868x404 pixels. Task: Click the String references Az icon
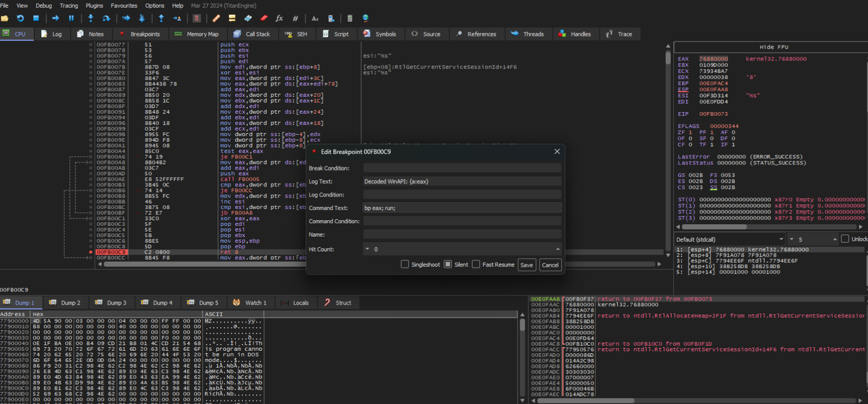tap(315, 18)
